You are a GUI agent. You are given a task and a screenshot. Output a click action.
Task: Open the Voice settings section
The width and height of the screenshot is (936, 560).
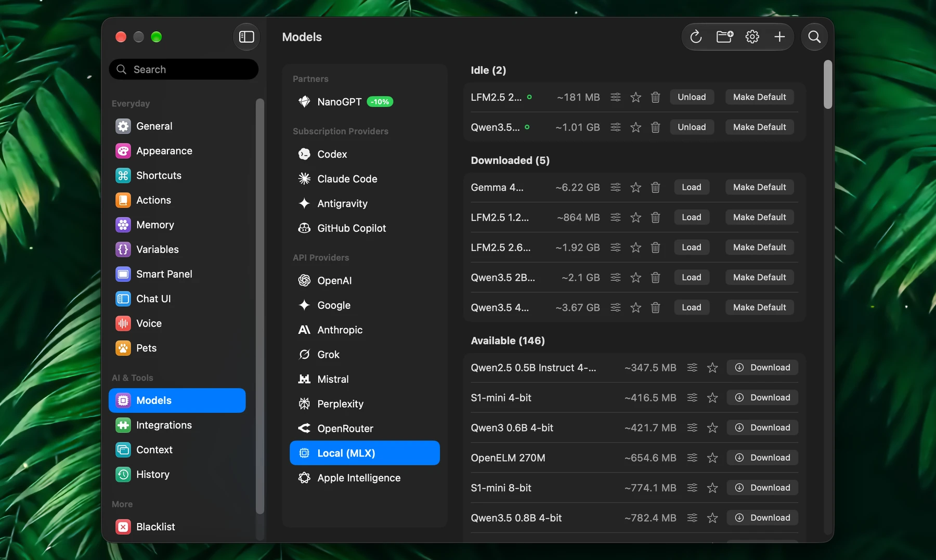pos(177,323)
